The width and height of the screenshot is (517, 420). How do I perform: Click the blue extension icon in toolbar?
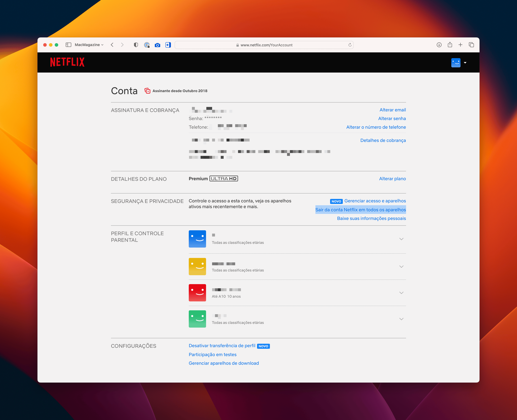click(169, 45)
